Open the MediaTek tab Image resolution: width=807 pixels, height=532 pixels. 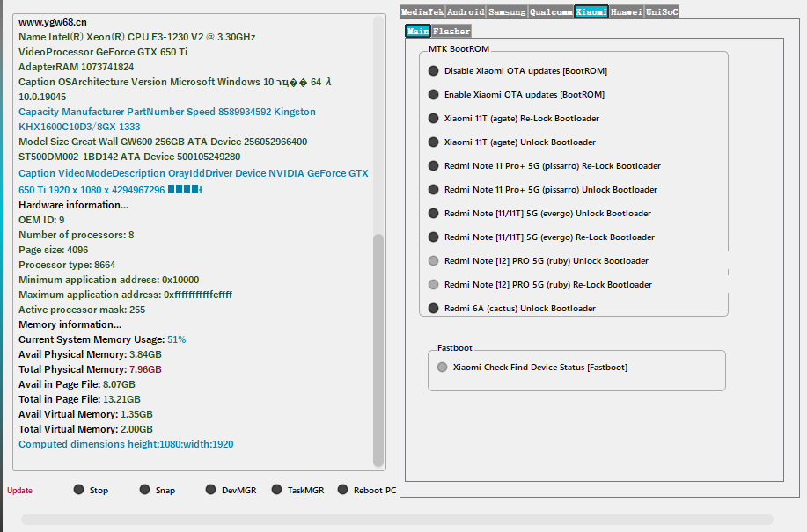click(422, 11)
